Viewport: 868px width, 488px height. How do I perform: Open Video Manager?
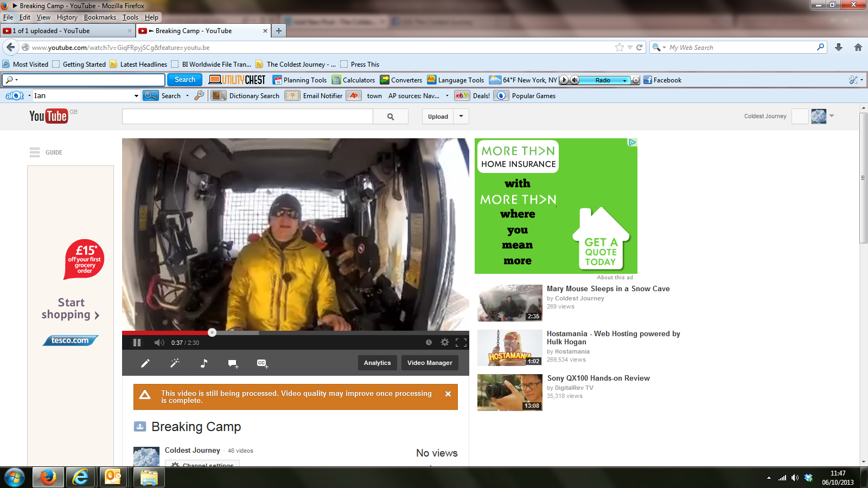[430, 363]
